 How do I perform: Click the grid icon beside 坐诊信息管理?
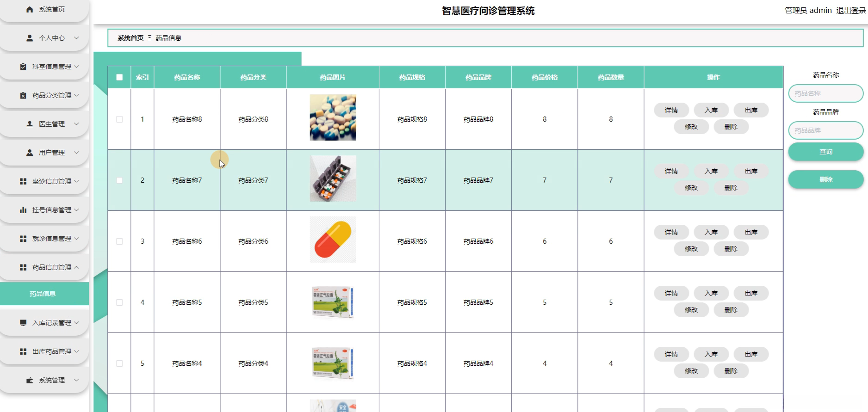[x=23, y=181]
